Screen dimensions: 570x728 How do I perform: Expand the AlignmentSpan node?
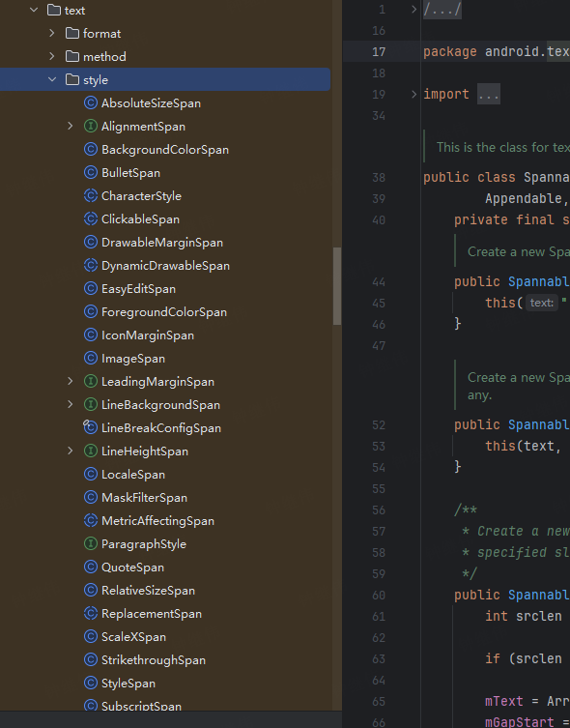(70, 127)
